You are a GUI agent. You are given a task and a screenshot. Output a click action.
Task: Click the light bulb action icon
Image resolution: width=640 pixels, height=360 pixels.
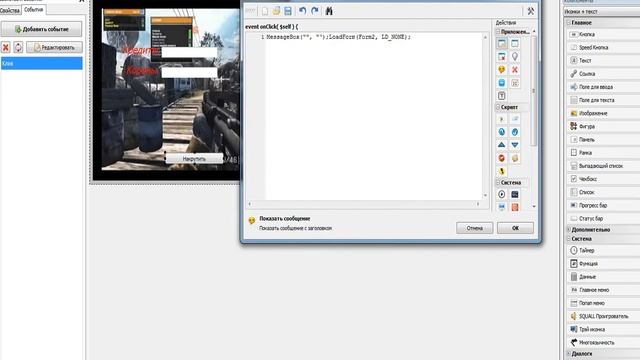(515, 56)
